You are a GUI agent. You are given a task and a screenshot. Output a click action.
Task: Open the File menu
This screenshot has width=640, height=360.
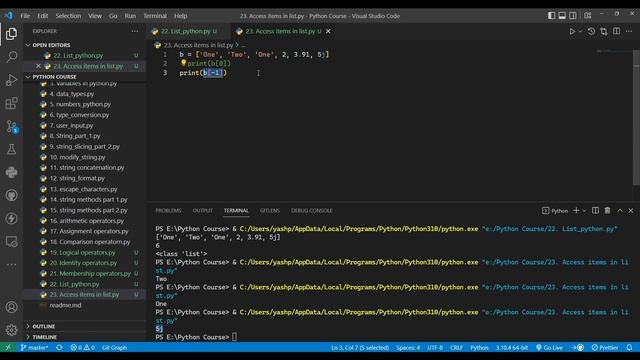click(25, 16)
